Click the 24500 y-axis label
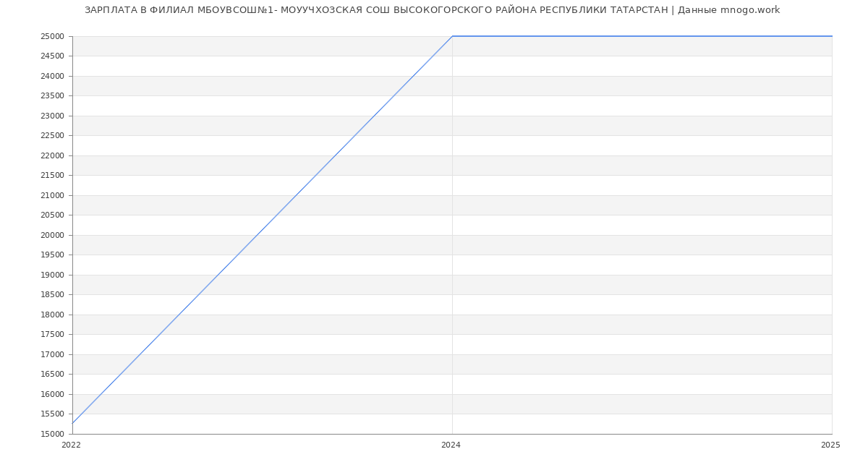The height and width of the screenshot is (470, 868). (52, 56)
